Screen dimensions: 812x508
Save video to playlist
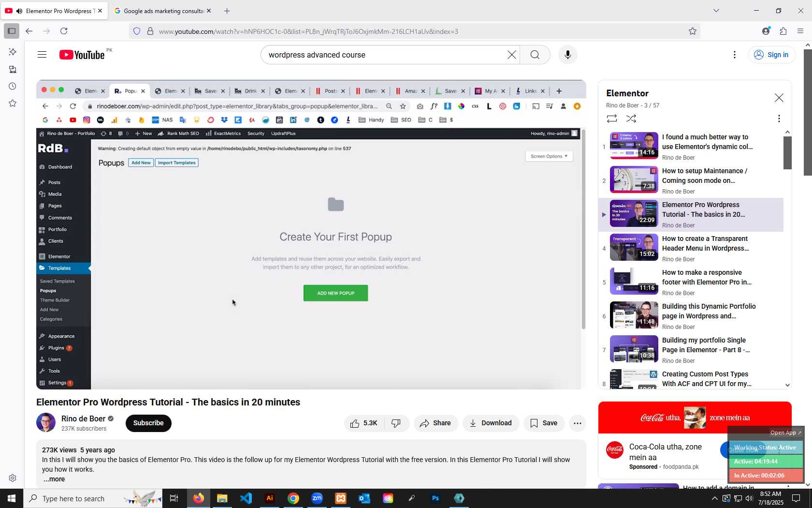[x=544, y=423]
